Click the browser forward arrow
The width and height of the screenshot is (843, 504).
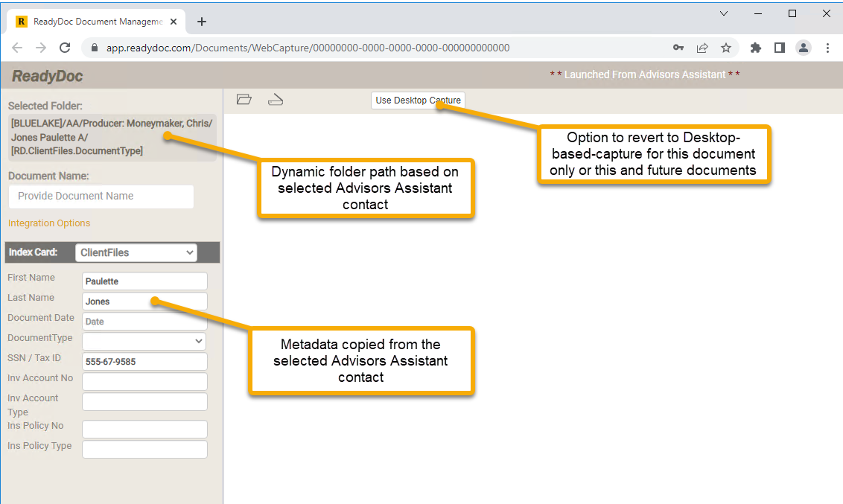click(x=41, y=48)
